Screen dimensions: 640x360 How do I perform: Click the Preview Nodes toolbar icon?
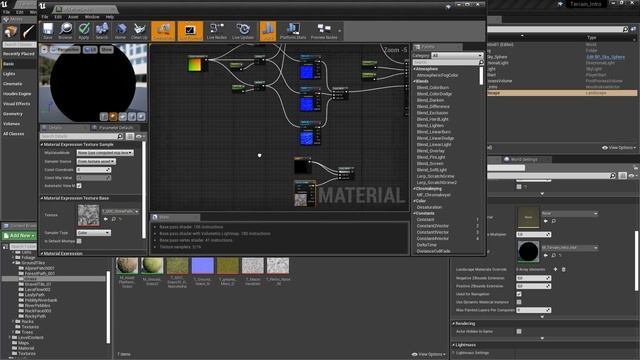[x=324, y=31]
